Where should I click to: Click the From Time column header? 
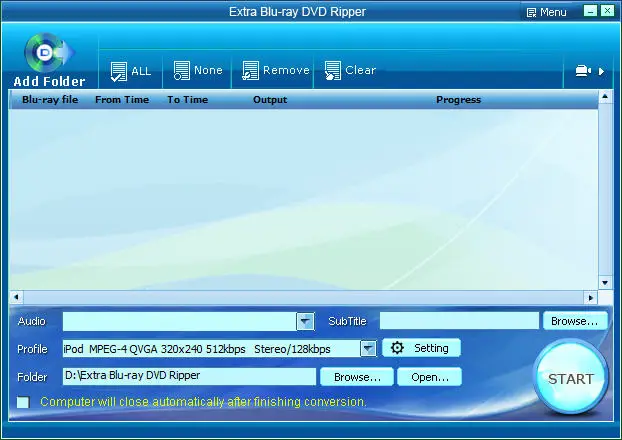(122, 100)
